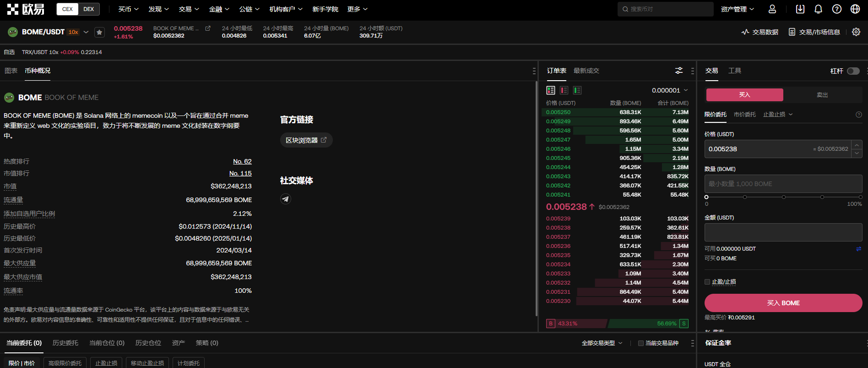Open order book panel more options
The width and height of the screenshot is (868, 368).
click(692, 71)
